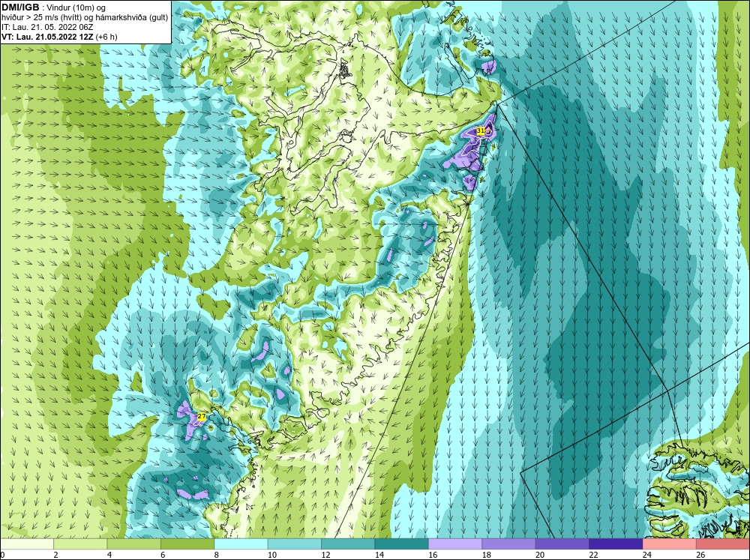Pick the violet 20–22 m/s legend swatch
This screenshot has width=750, height=560.
tap(562, 544)
